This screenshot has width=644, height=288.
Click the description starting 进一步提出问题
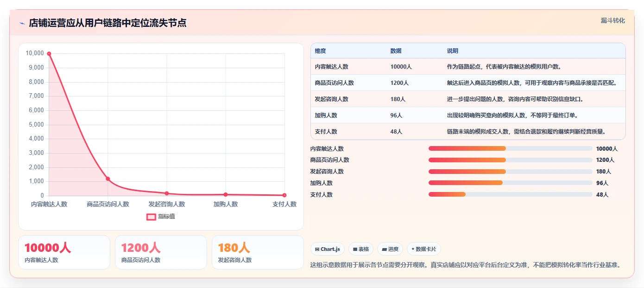516,99
